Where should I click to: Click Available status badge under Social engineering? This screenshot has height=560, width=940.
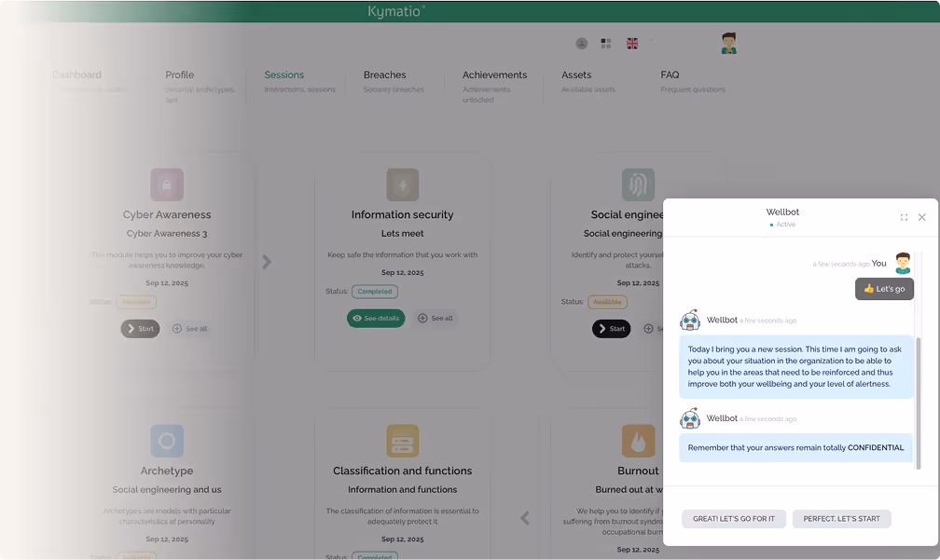click(x=607, y=302)
